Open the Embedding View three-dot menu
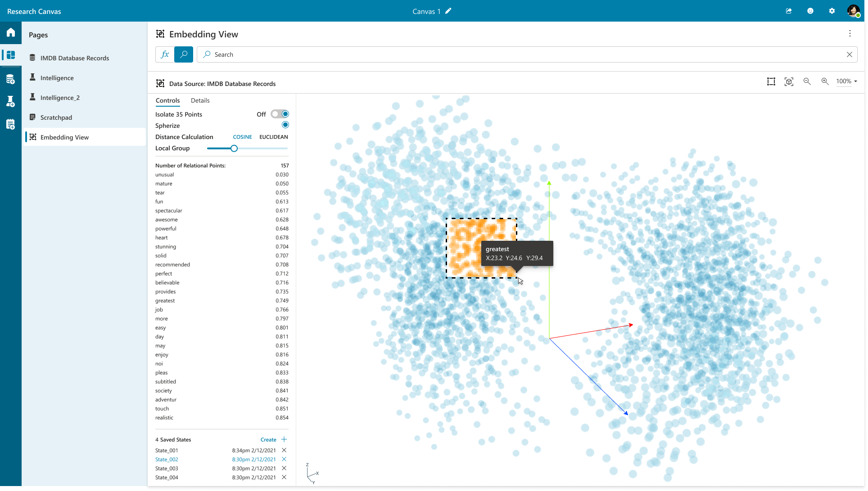 850,34
